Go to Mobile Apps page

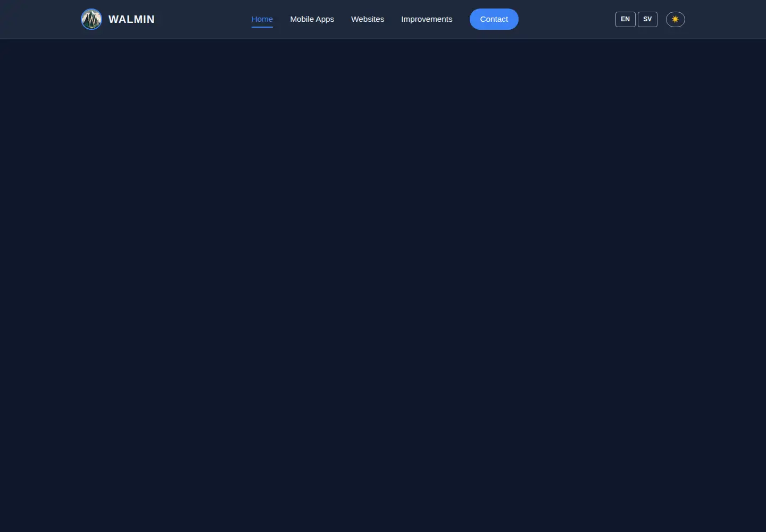click(x=312, y=19)
